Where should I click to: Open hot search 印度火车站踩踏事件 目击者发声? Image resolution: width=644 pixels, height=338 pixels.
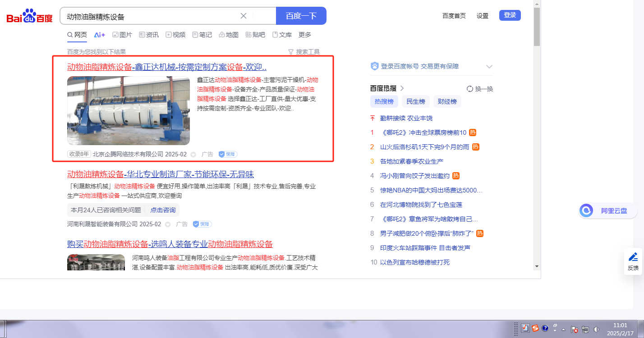click(x=425, y=248)
